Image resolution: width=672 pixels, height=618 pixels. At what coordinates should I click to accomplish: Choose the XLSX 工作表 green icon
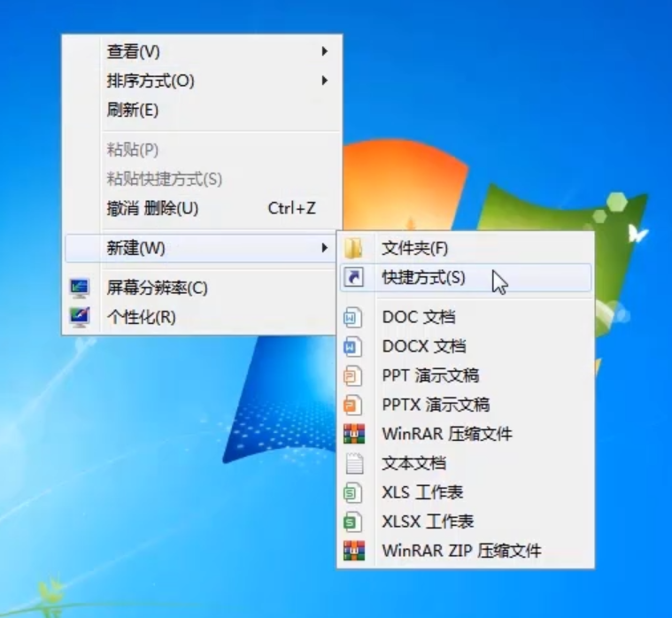click(x=353, y=521)
